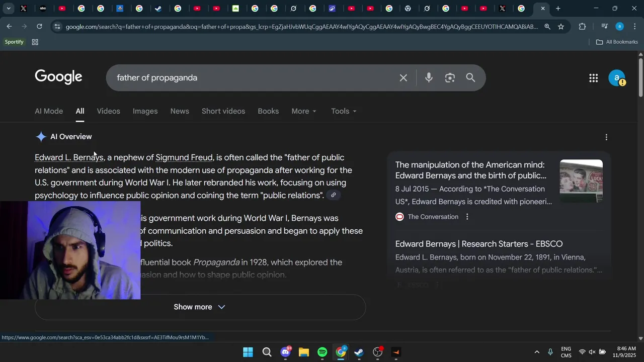
Task: Open OBS Studio from the taskbar
Action: click(x=378, y=352)
